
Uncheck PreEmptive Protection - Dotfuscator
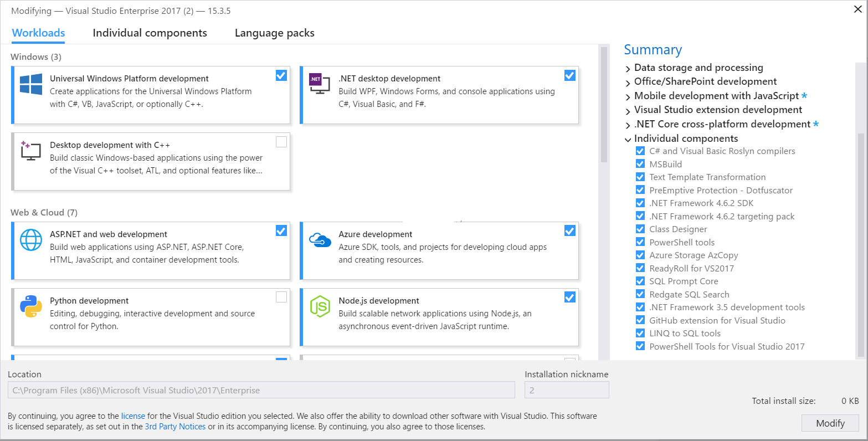(x=640, y=190)
